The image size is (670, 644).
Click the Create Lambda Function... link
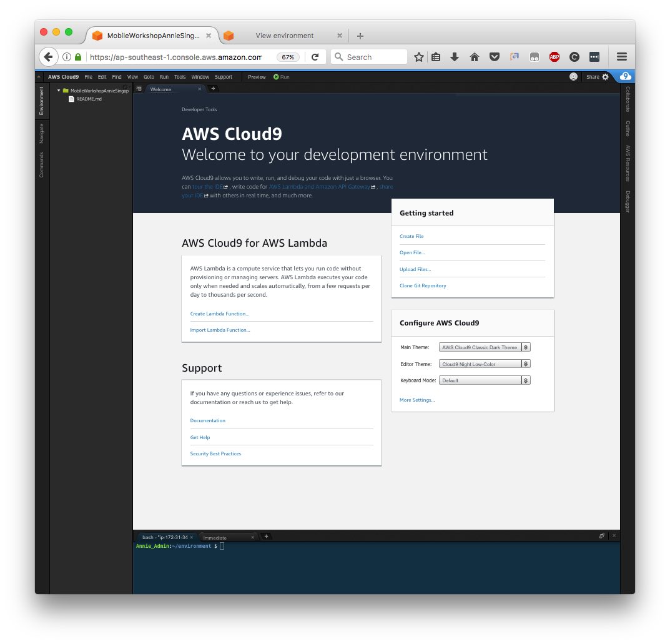coord(220,314)
